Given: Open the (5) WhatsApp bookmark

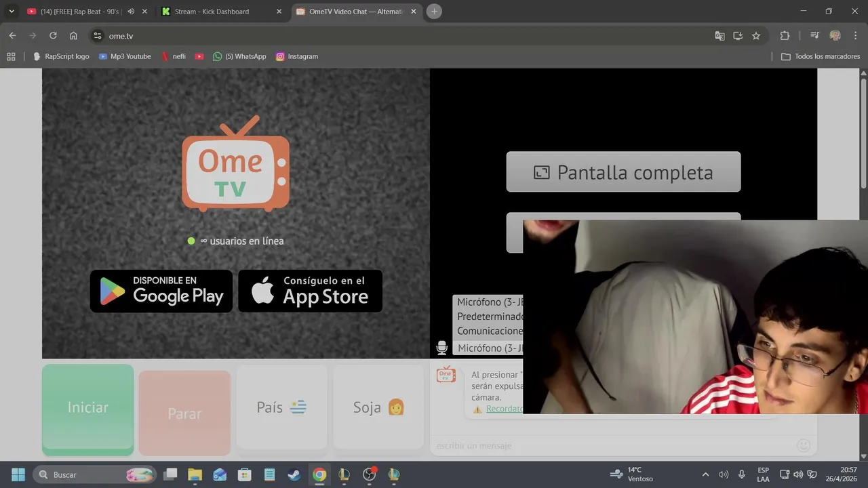Looking at the screenshot, I should 239,56.
